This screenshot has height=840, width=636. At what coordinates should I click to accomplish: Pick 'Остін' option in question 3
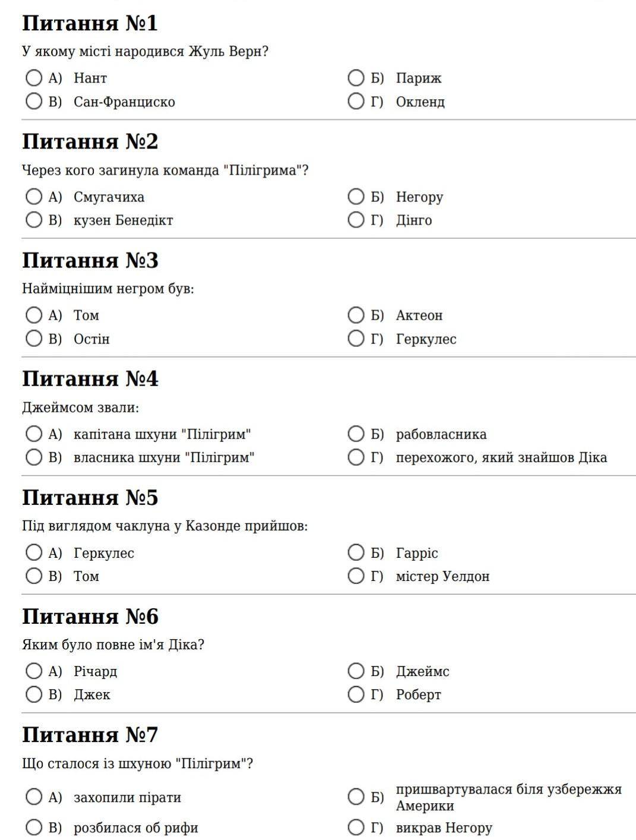34,339
